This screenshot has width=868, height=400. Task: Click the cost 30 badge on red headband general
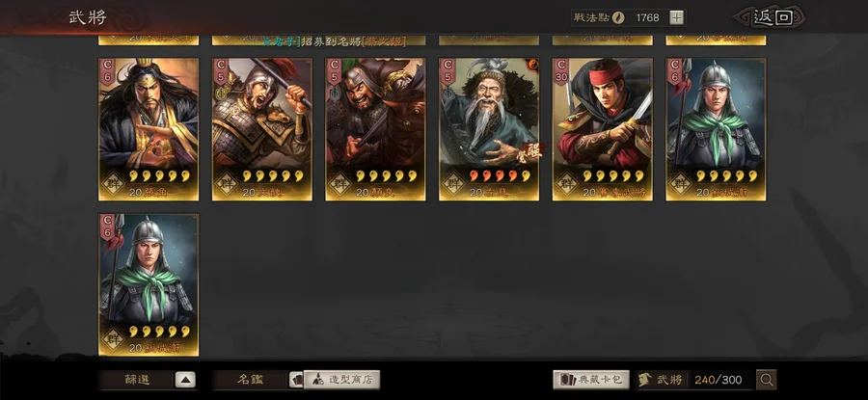click(x=560, y=70)
